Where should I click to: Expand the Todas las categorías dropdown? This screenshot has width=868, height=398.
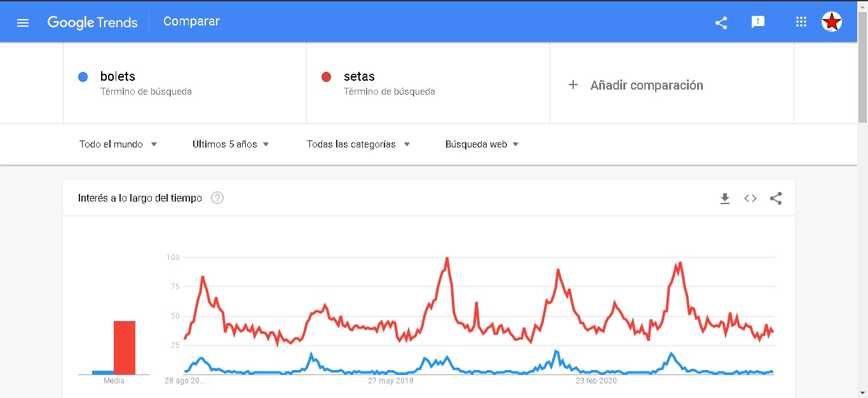(x=358, y=144)
